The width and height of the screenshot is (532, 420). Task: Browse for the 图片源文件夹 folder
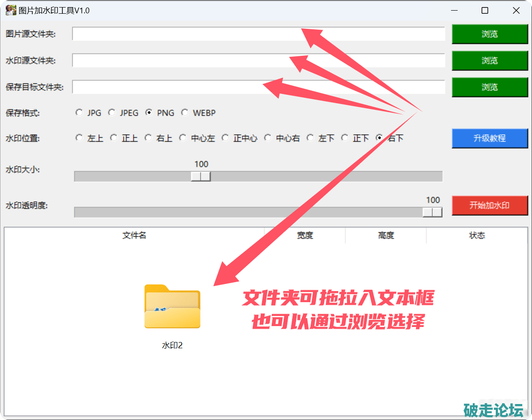(x=490, y=34)
